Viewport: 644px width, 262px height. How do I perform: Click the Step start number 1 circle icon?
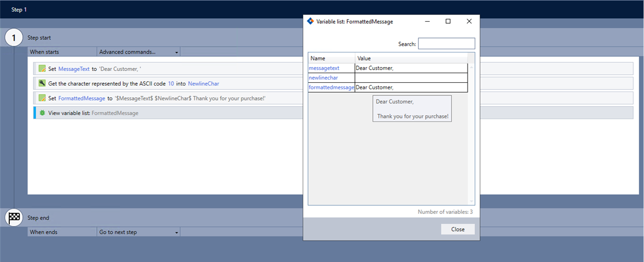pos(14,38)
